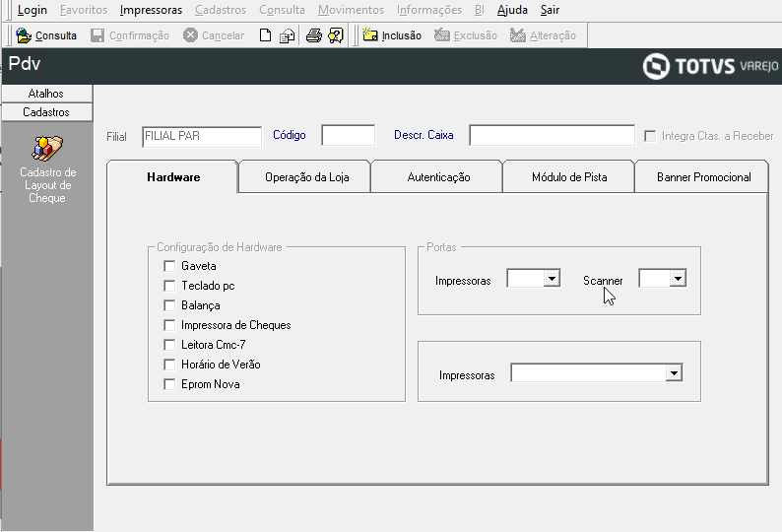The width and height of the screenshot is (782, 532).
Task: Open Cadastro de Layout de Cheque shortcut icon
Action: click(47, 149)
